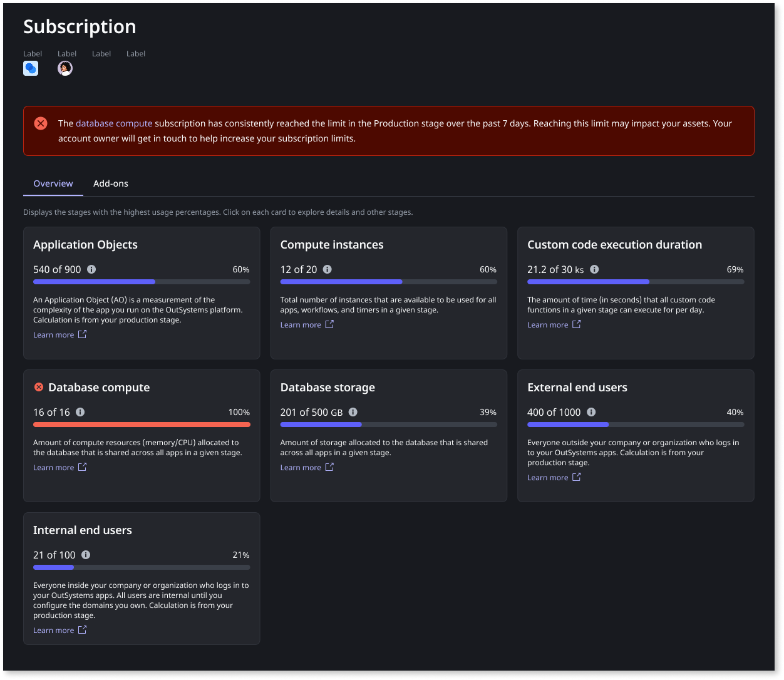Screen dimensions: 784x680
Task: Switch to the Add-ons tab
Action: [110, 183]
